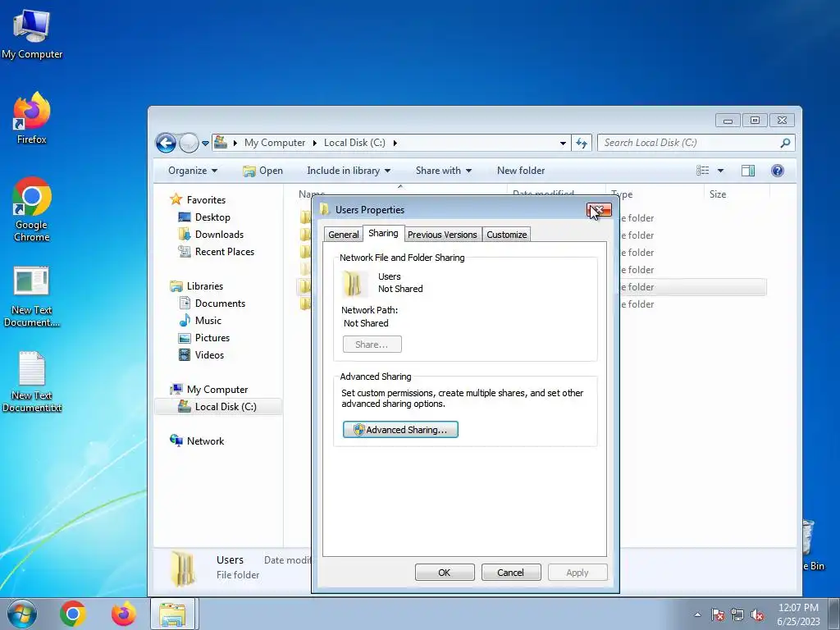Toggle the preview pane icon
The width and height of the screenshot is (840, 630).
(748, 171)
